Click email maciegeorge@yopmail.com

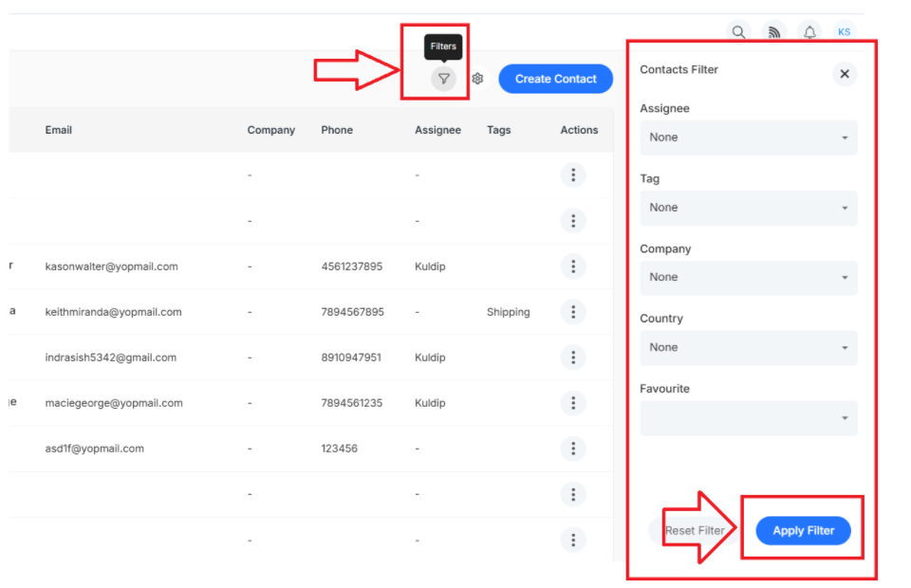tap(114, 403)
